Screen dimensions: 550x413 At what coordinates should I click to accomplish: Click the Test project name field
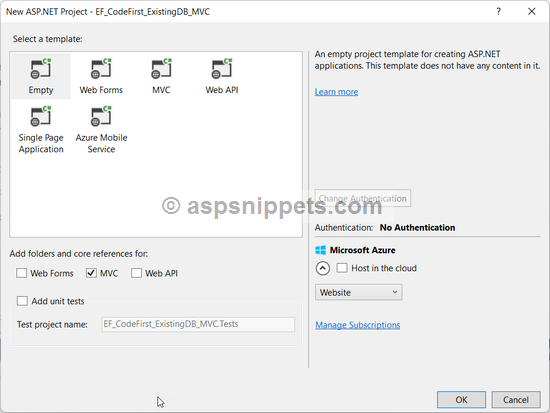[198, 324]
